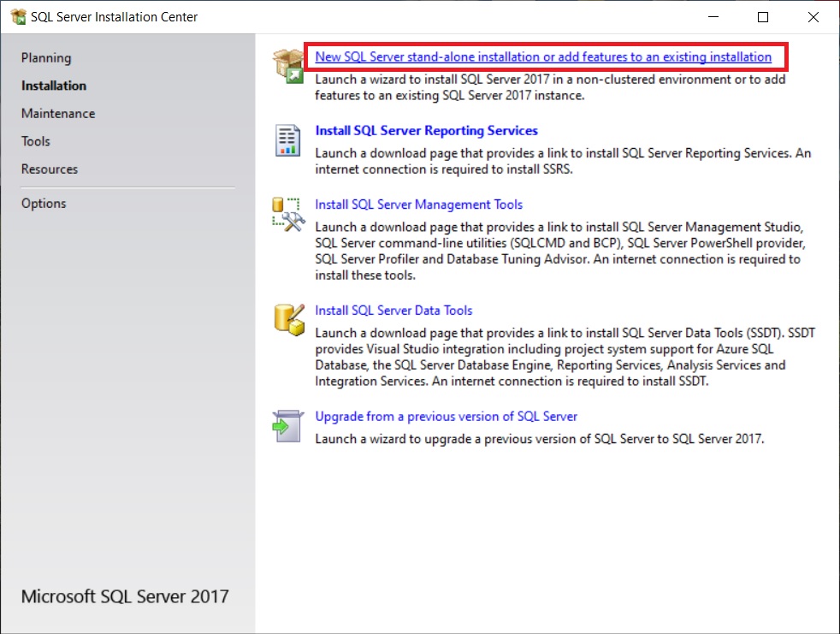Click the Management Tools hammer-and-wrench icon
The height and width of the screenshot is (634, 840).
tap(288, 215)
